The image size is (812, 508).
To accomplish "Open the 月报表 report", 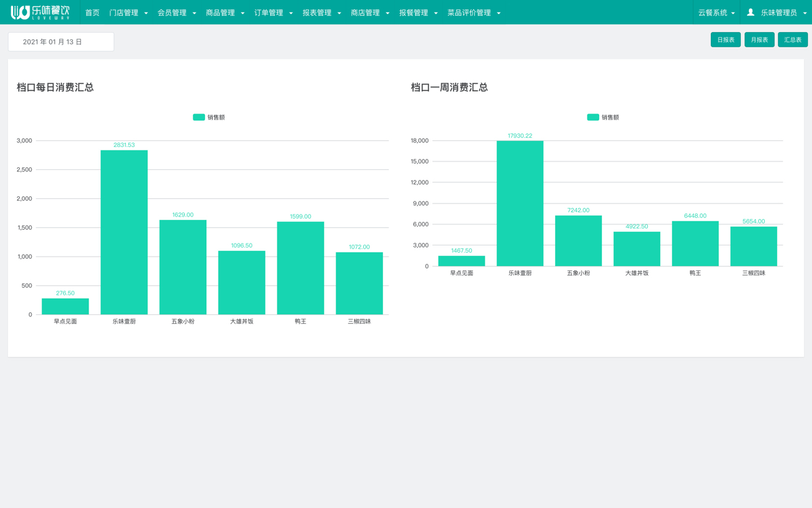I will click(759, 40).
